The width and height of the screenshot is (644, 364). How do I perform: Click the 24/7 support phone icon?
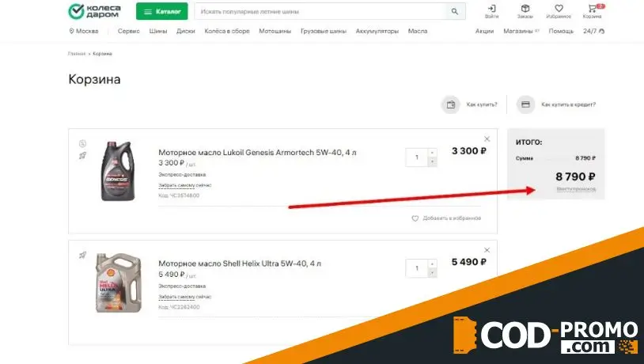(602, 31)
